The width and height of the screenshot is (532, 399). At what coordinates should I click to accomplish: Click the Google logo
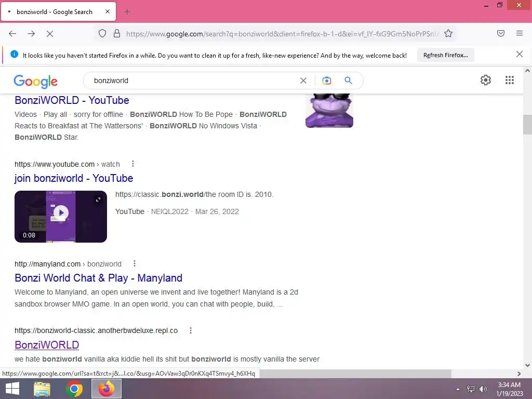point(36,82)
